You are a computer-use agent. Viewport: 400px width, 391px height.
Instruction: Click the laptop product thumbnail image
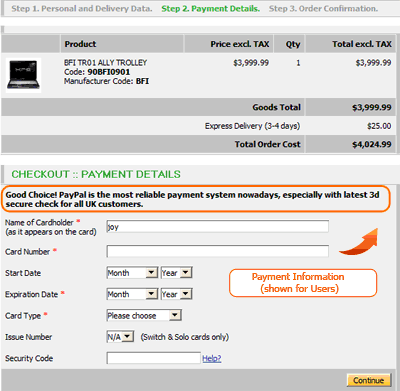[23, 75]
